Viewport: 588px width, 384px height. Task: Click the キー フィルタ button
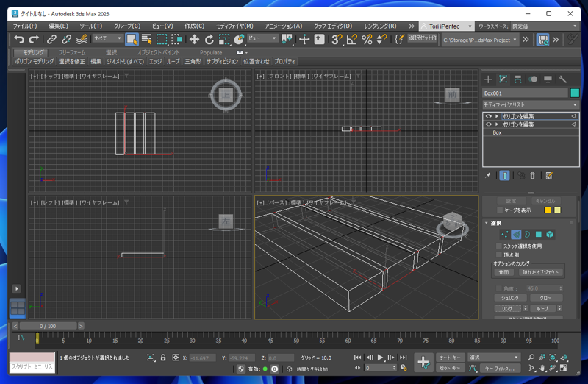tap(500, 369)
